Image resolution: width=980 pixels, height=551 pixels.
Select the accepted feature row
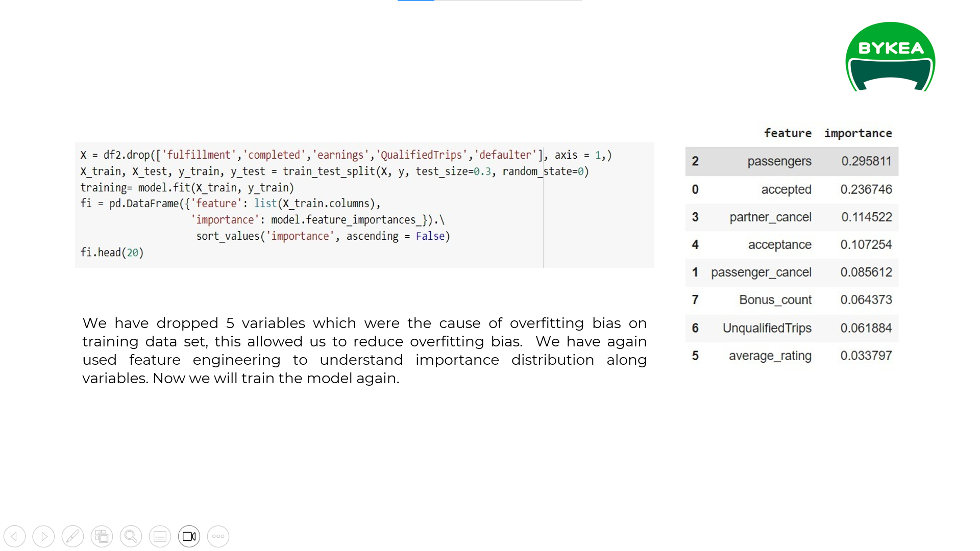click(x=791, y=189)
